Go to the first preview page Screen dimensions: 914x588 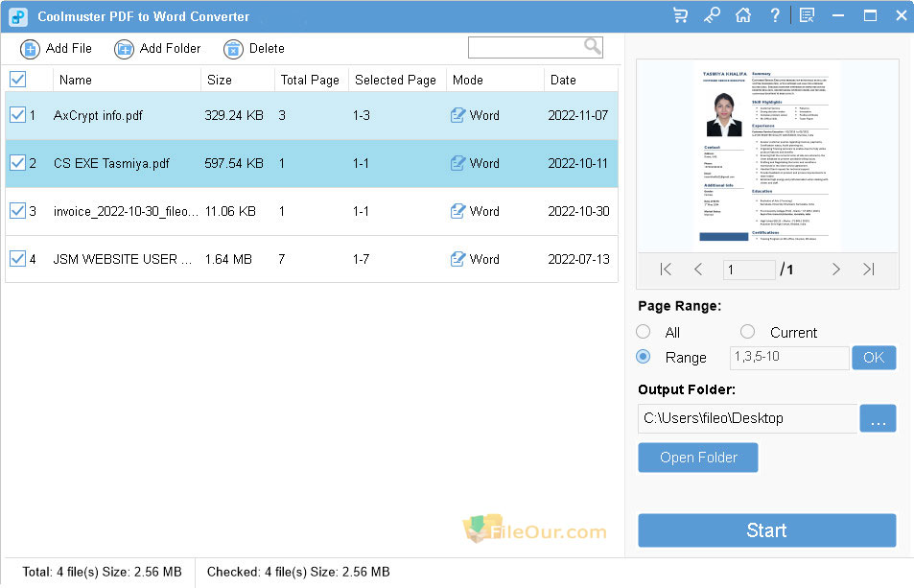pyautogui.click(x=667, y=270)
